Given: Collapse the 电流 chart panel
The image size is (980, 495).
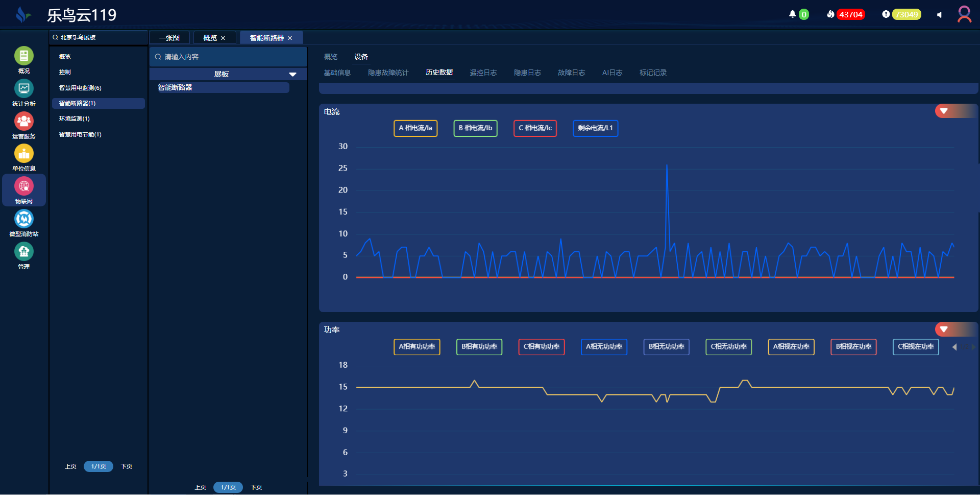Looking at the screenshot, I should 944,111.
